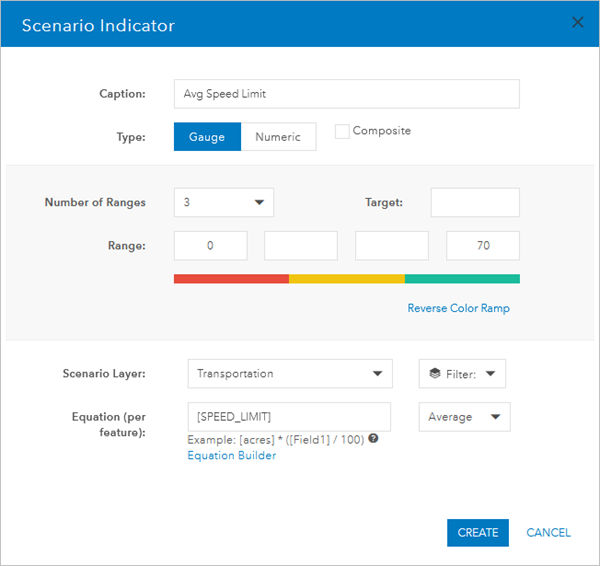
Task: Click the Caption text field
Action: tap(346, 94)
